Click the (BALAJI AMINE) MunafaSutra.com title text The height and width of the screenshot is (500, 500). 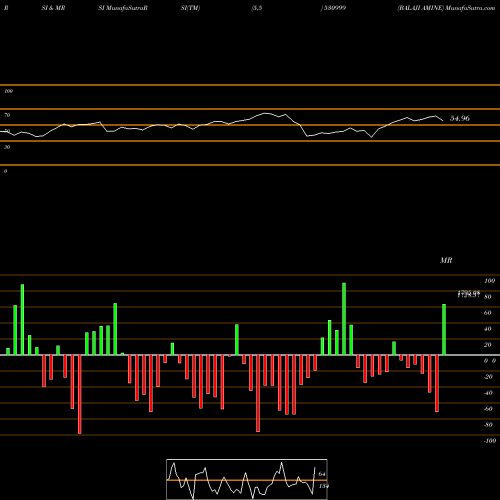tap(446, 8)
